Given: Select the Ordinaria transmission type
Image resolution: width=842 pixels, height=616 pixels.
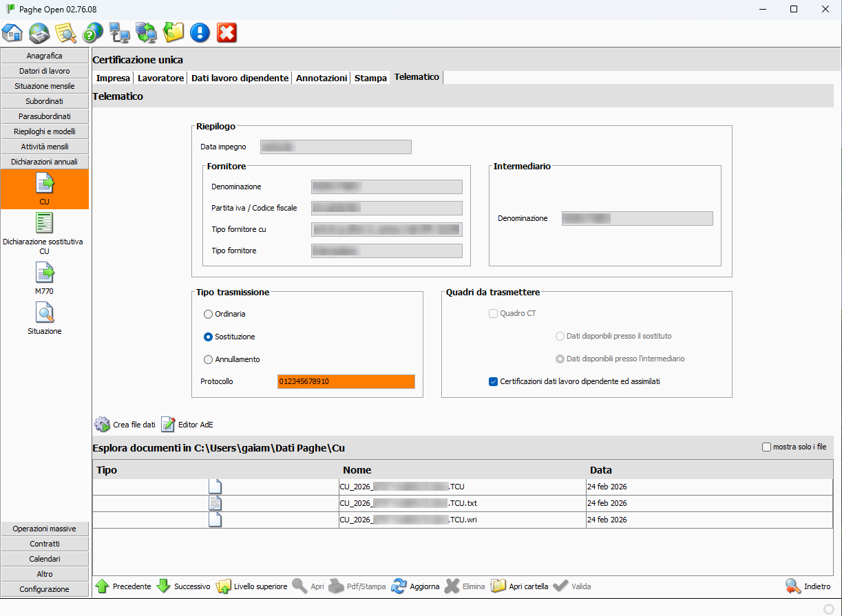Looking at the screenshot, I should point(209,314).
